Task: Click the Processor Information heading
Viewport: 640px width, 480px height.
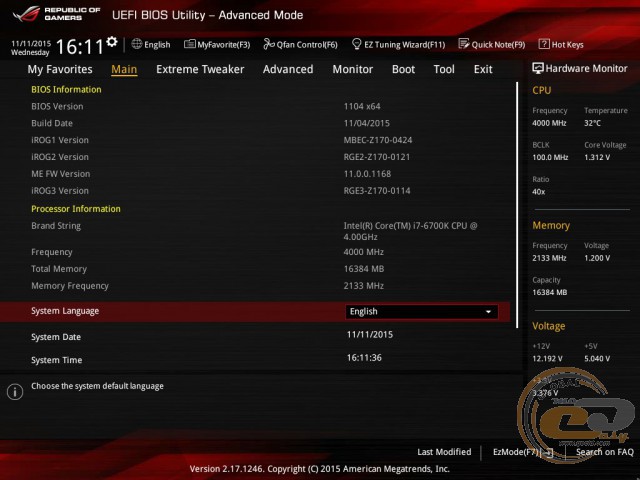Action: pyautogui.click(x=76, y=209)
